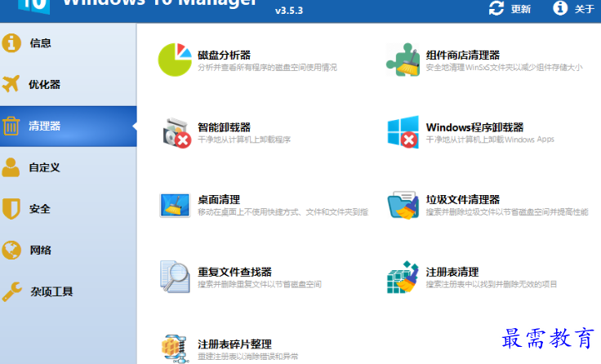Click the 自定义 user icon

pos(11,167)
